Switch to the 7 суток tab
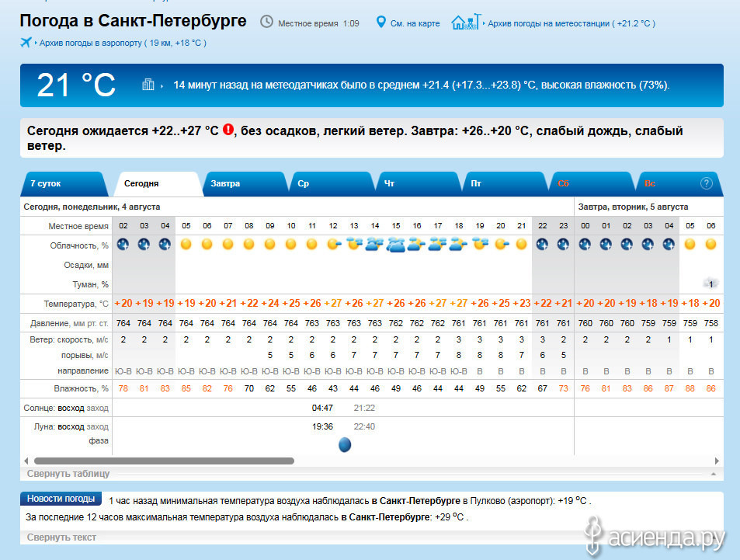Screen dimensions: 740x560 [46, 184]
